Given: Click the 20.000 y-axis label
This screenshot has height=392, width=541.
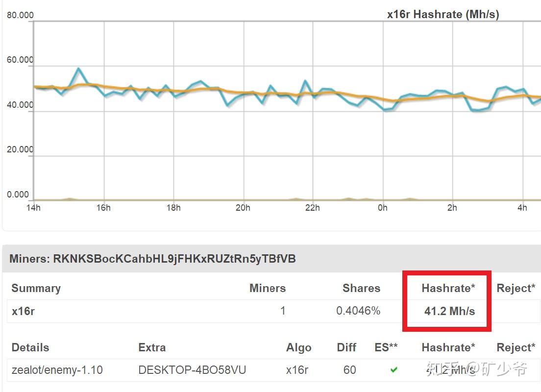Looking at the screenshot, I should tap(21, 150).
